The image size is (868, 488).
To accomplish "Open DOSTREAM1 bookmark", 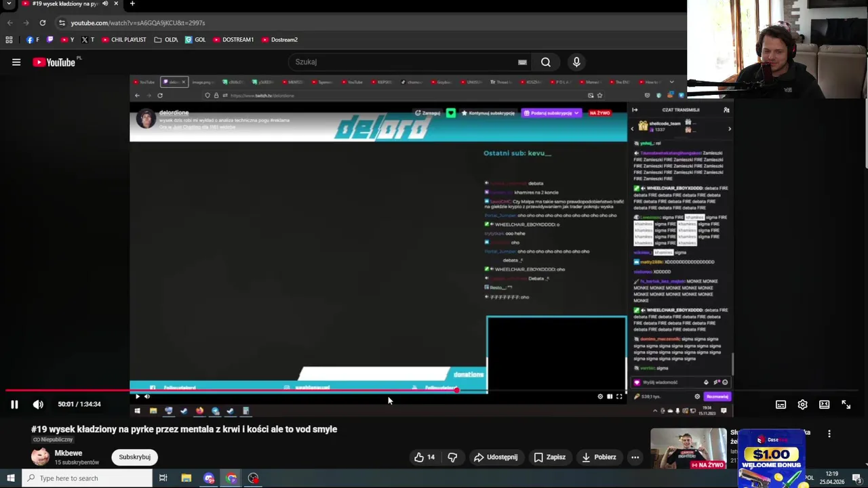I will click(x=233, y=39).
